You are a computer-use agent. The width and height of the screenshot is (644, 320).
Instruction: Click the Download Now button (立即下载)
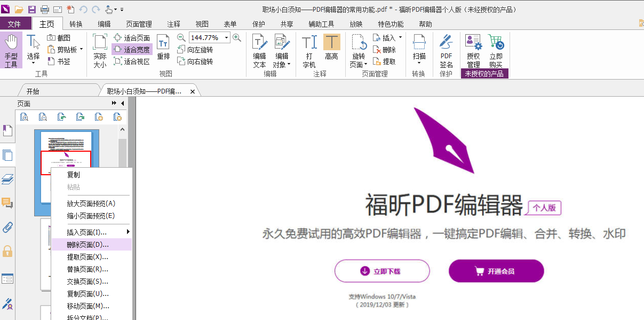[x=382, y=271]
